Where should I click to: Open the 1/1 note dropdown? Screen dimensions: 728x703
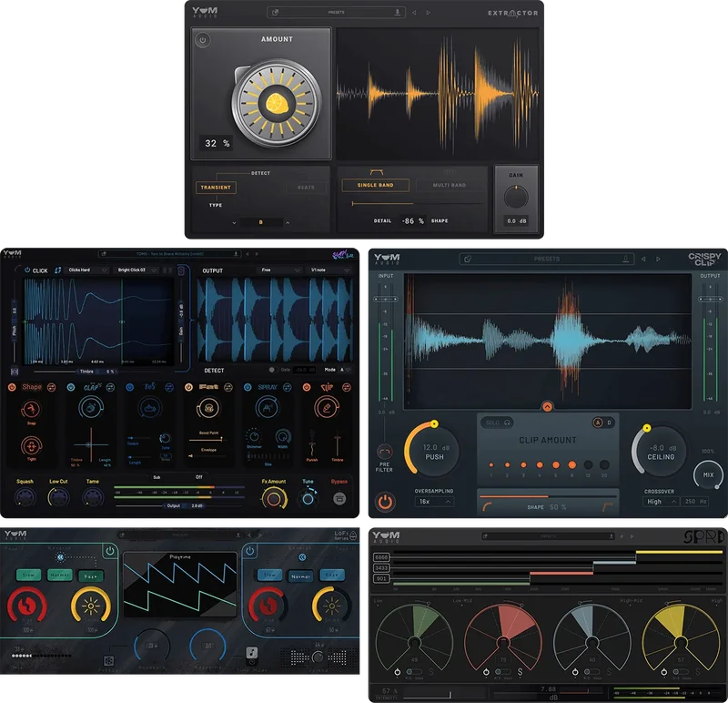click(x=329, y=270)
